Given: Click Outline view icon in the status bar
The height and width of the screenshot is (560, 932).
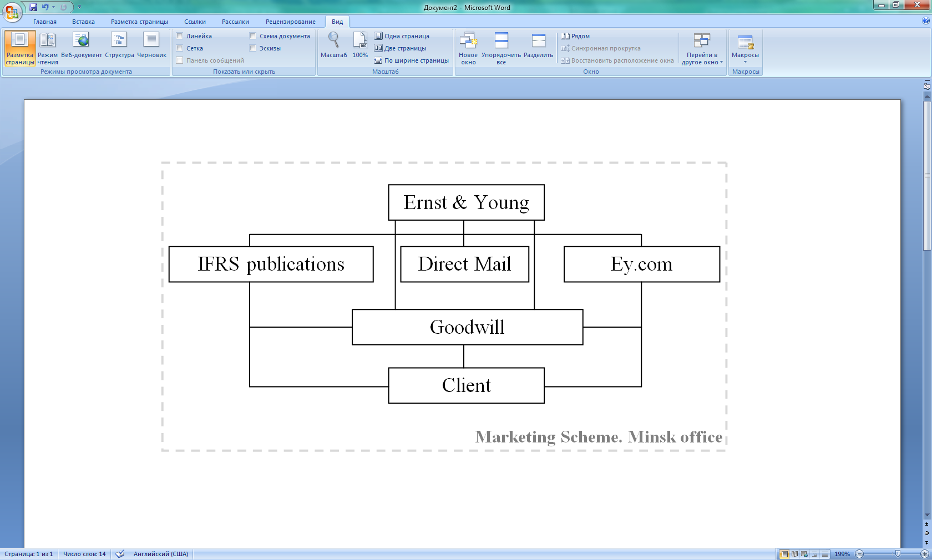Looking at the screenshot, I should pyautogui.click(x=814, y=554).
